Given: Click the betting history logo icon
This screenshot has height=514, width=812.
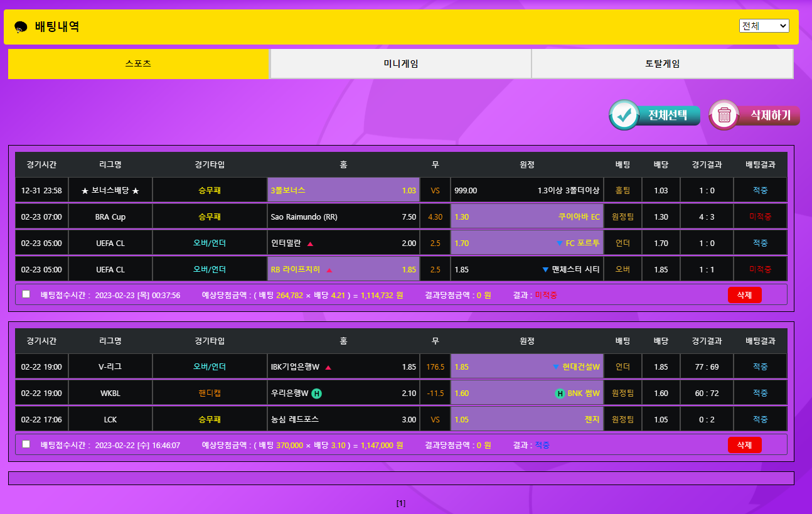Looking at the screenshot, I should [21, 27].
